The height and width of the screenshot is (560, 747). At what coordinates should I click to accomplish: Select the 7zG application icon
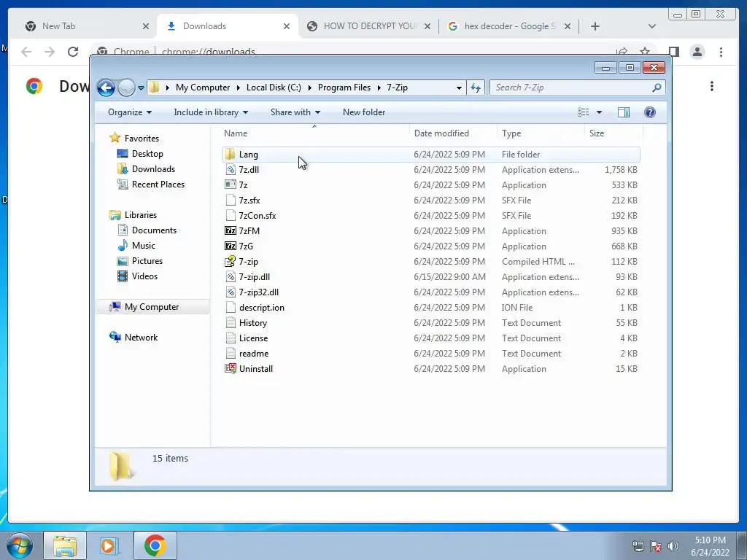(231, 246)
